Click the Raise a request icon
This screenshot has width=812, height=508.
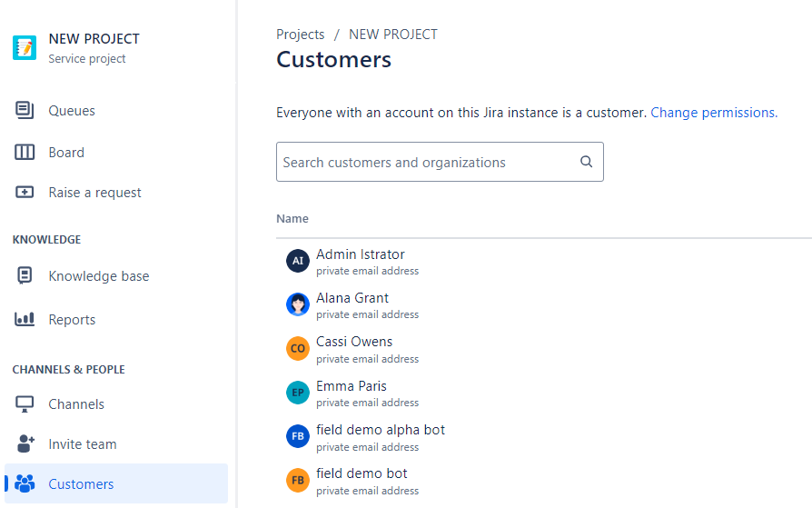click(x=25, y=193)
